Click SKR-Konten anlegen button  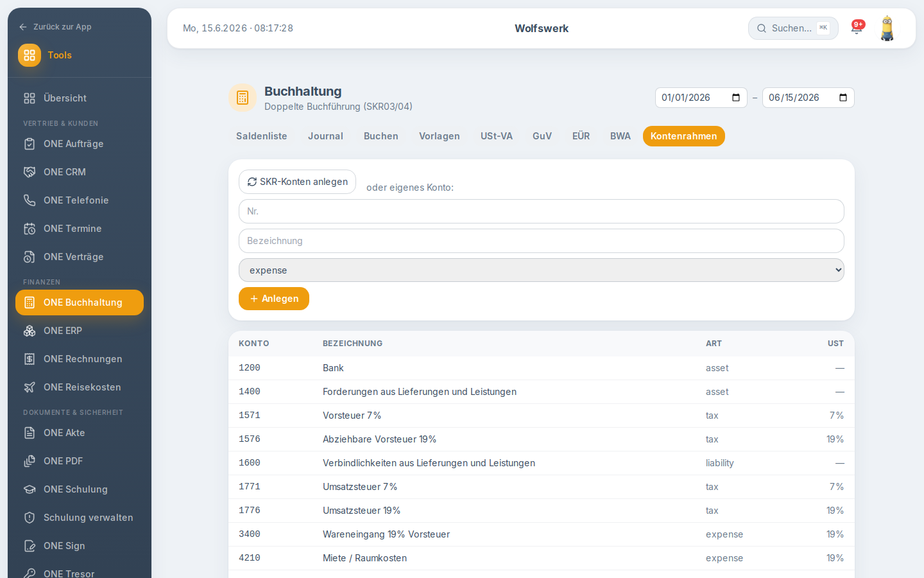(x=297, y=182)
